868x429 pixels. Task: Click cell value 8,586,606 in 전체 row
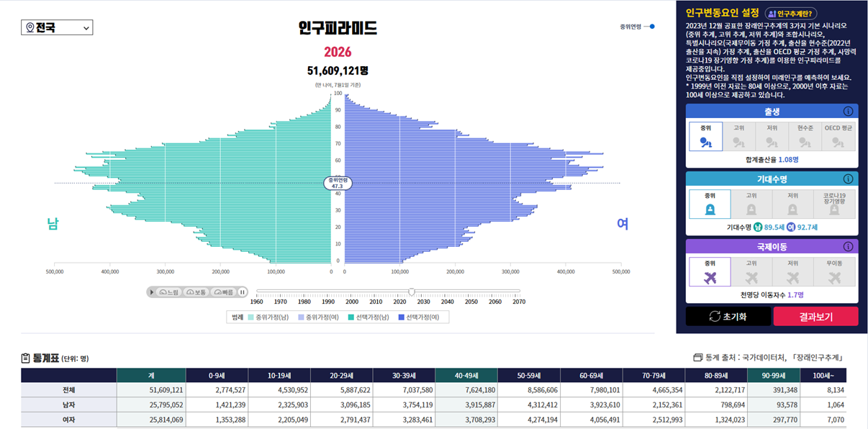tap(541, 389)
